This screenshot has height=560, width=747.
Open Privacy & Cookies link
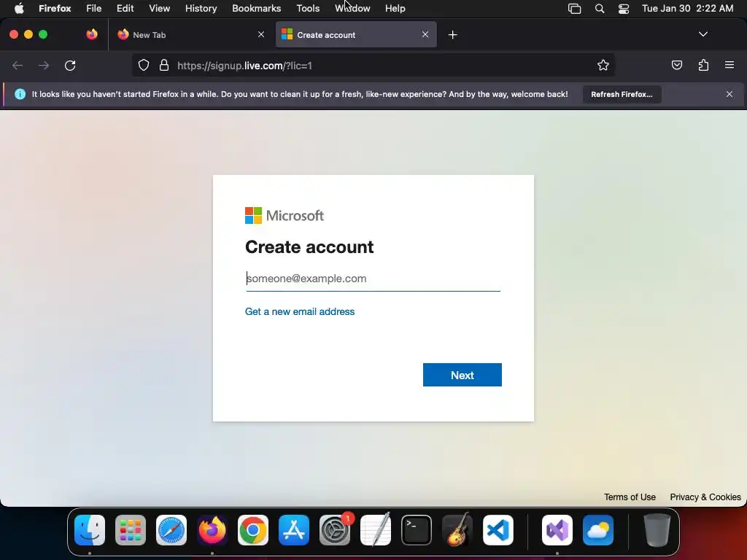click(705, 497)
